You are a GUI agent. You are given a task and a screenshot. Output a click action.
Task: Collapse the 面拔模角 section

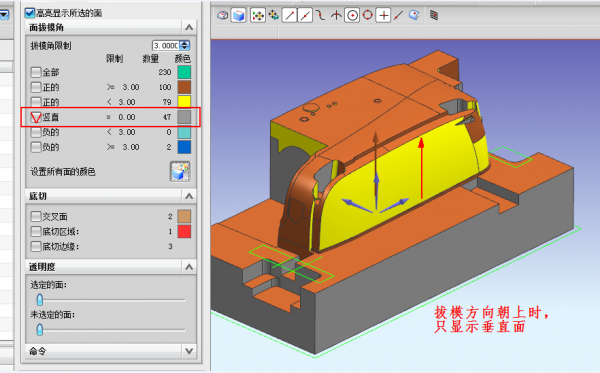coord(189,28)
